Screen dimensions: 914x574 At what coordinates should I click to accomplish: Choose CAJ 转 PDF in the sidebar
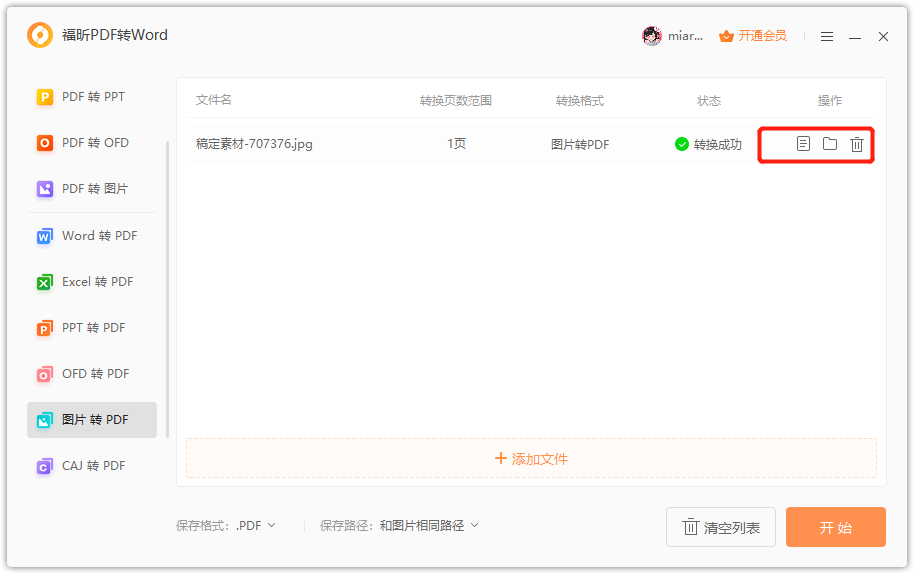[x=92, y=466]
